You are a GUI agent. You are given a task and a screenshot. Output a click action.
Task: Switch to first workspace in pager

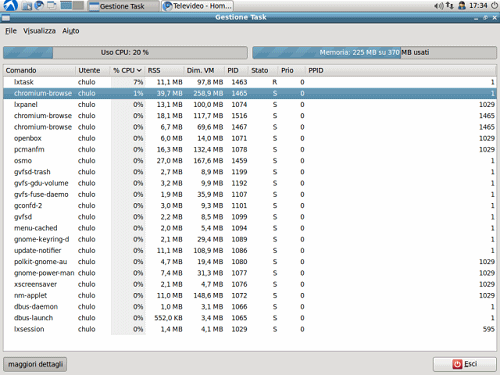pos(66,5)
